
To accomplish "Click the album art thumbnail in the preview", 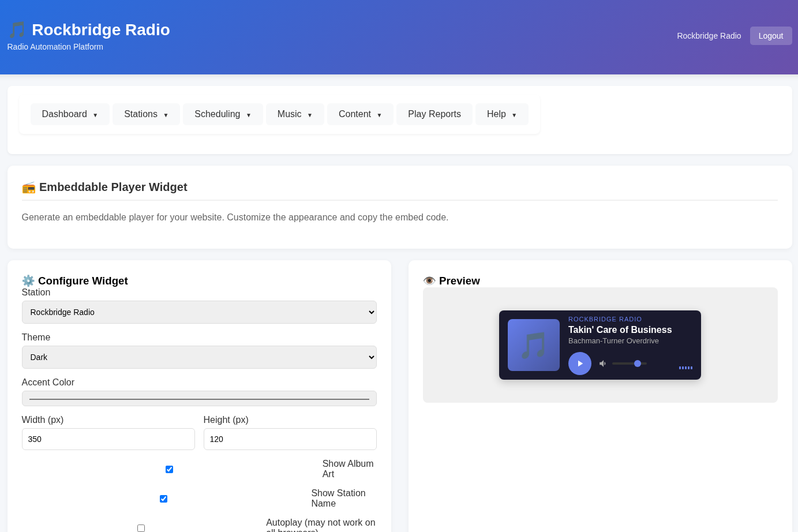I will [x=533, y=344].
